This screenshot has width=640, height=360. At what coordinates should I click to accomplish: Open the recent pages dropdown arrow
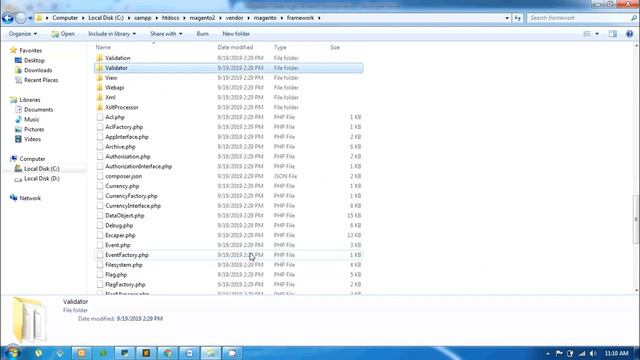30,18
